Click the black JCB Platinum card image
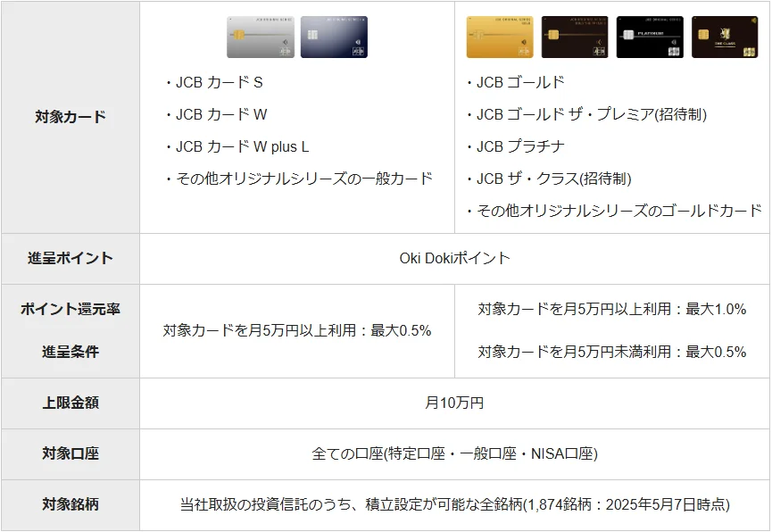The height and width of the screenshot is (532, 772). click(650, 37)
